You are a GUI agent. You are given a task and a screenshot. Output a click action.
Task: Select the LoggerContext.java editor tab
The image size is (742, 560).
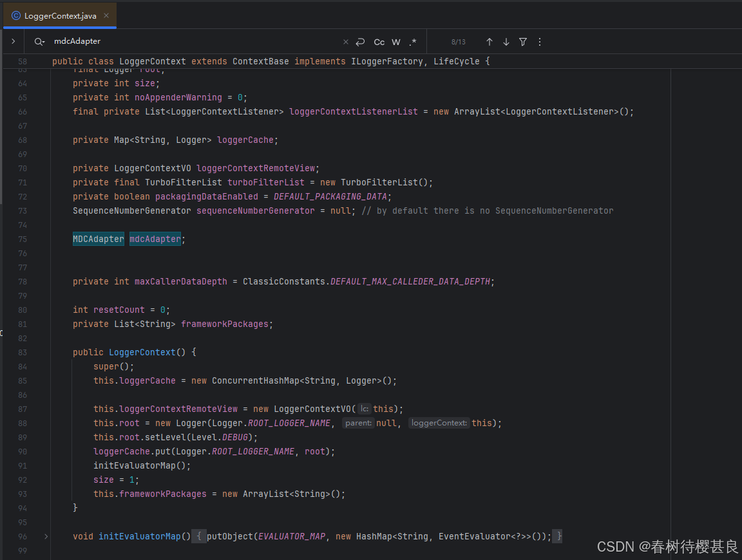coord(60,15)
